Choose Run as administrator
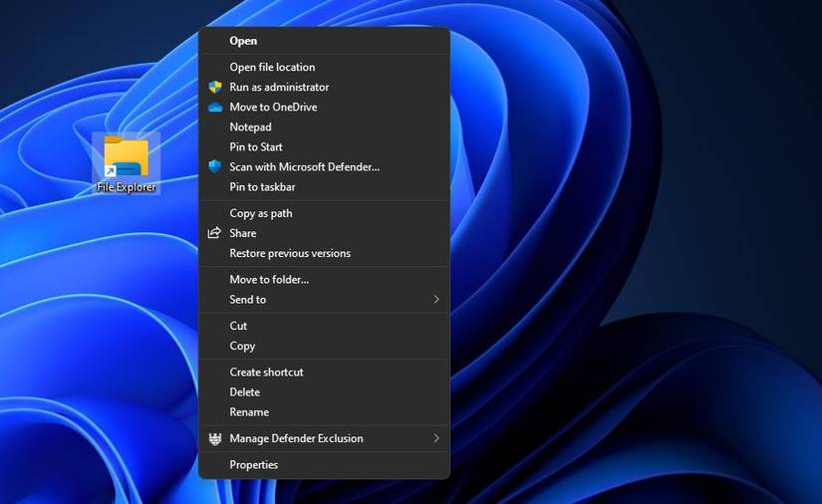The width and height of the screenshot is (822, 504). click(x=324, y=87)
